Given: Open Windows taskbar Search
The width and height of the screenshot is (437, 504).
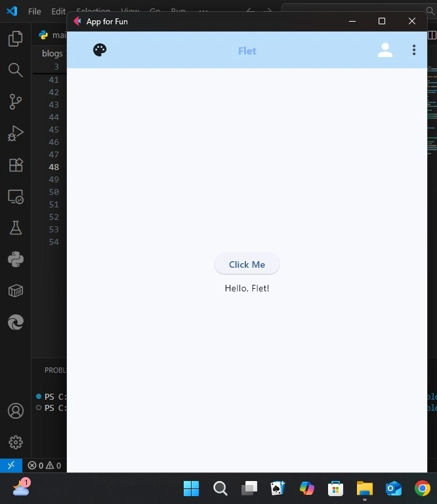Looking at the screenshot, I should pos(220,488).
